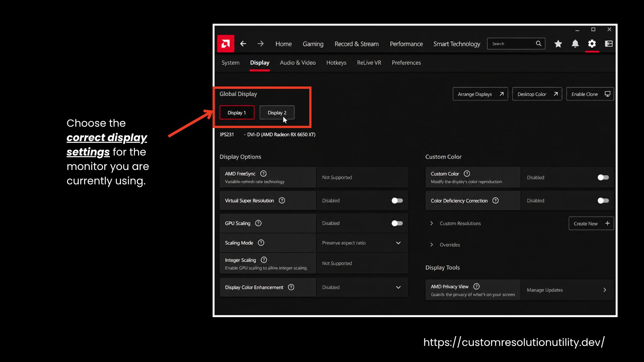Expand Custom Resolutions section
Viewport: 644px width, 362px height.
click(x=432, y=223)
